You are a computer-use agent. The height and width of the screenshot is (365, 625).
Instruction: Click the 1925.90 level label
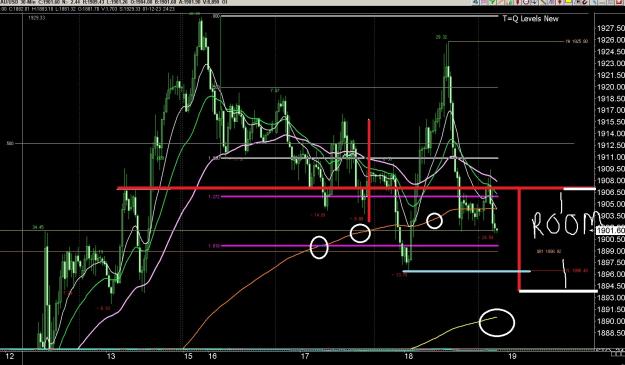(577, 41)
